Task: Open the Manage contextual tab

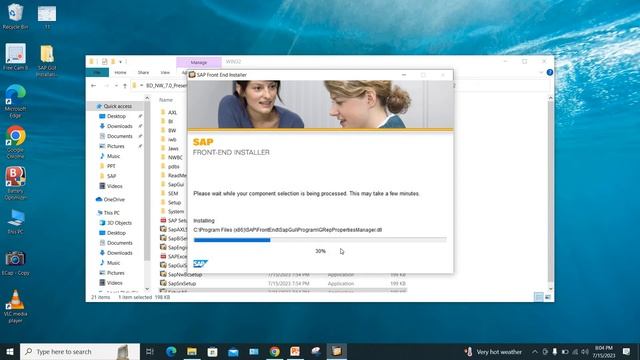Action: 199,62
